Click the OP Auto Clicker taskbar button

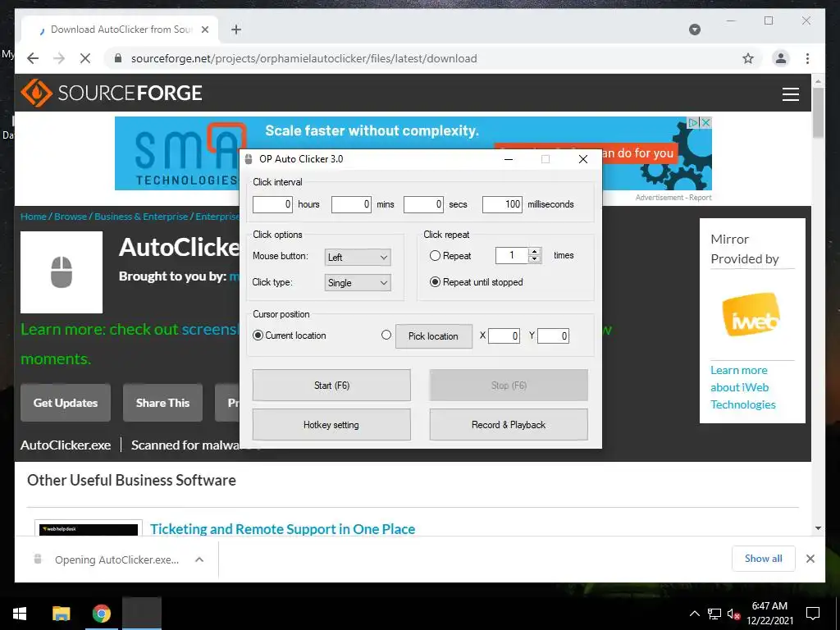pyautogui.click(x=141, y=614)
